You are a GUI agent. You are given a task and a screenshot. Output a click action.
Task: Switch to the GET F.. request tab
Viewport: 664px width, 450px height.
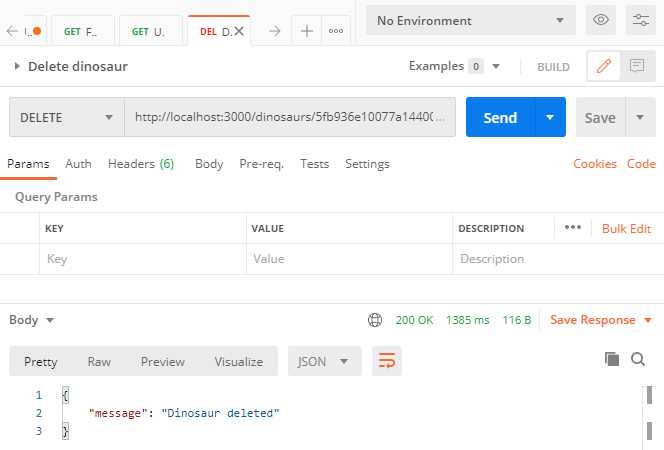[x=83, y=31]
